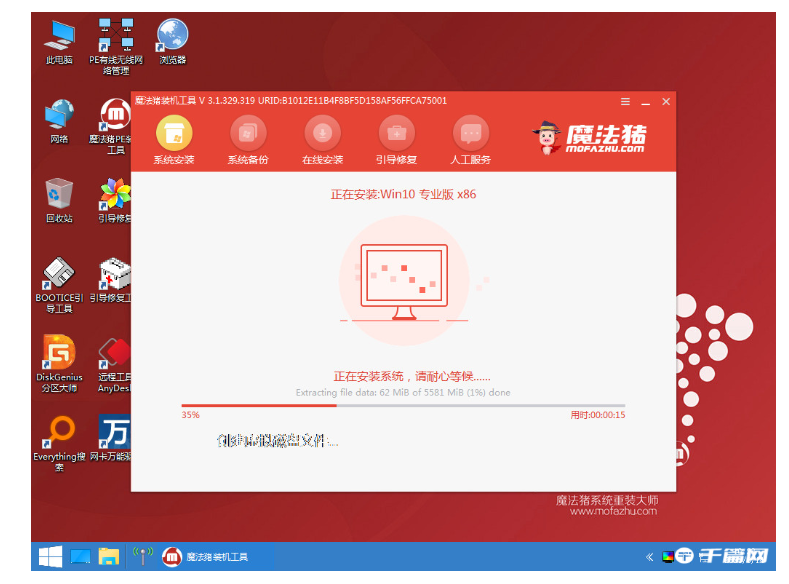Launch DiskGenius分区大师 desktop shortcut
789x584 pixels.
point(59,364)
